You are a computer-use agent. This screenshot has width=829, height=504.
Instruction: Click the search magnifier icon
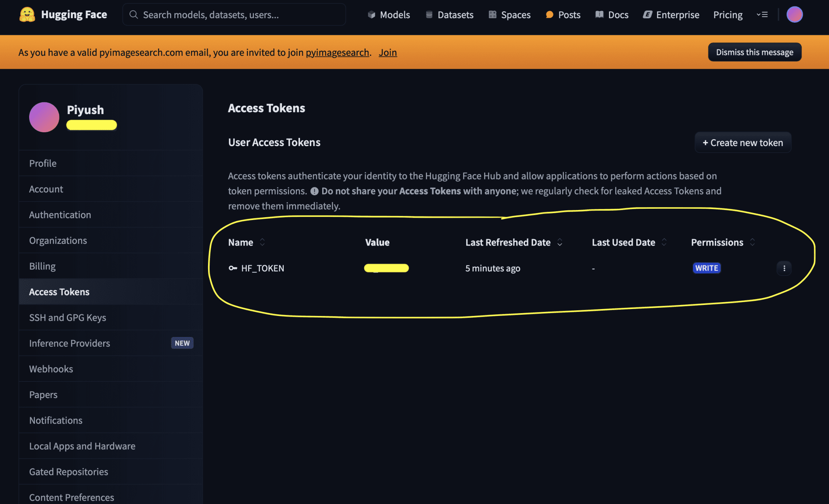tap(134, 14)
